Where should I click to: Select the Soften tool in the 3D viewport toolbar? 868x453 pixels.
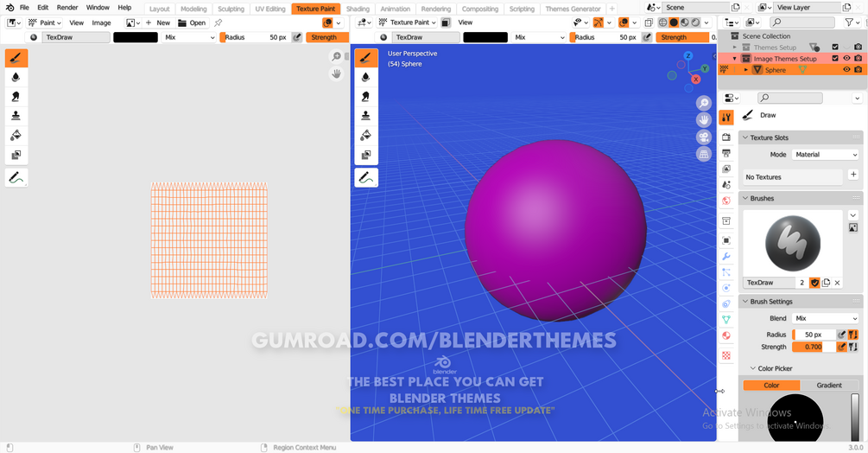coord(366,78)
